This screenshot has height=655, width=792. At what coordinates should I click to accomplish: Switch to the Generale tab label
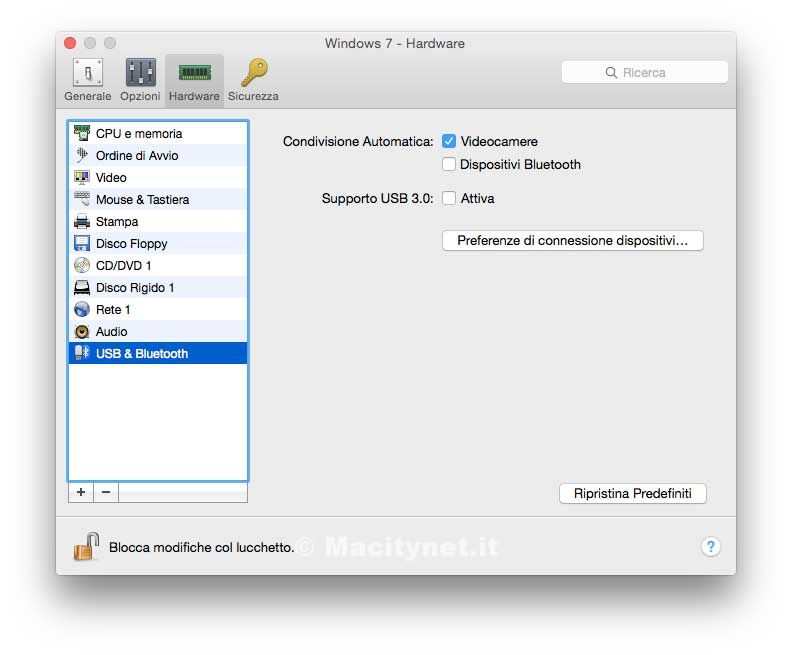click(88, 96)
